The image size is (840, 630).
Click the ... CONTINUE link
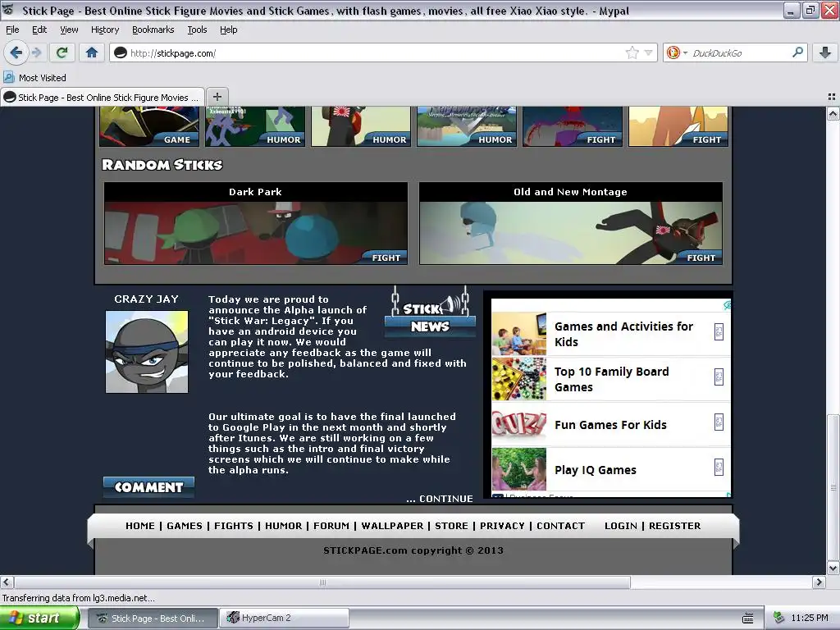440,499
